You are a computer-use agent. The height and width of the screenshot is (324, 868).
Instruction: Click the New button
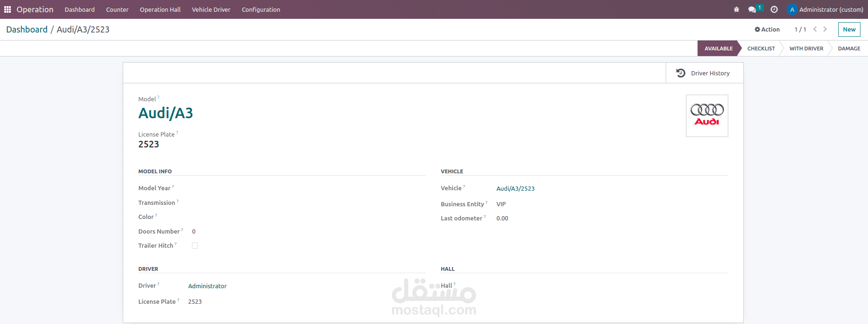tap(849, 29)
